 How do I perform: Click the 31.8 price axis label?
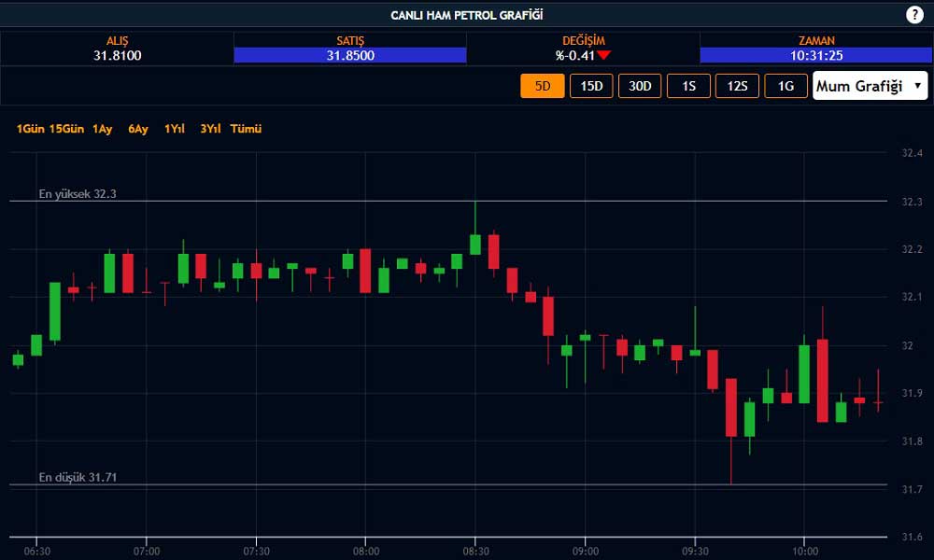(x=912, y=441)
